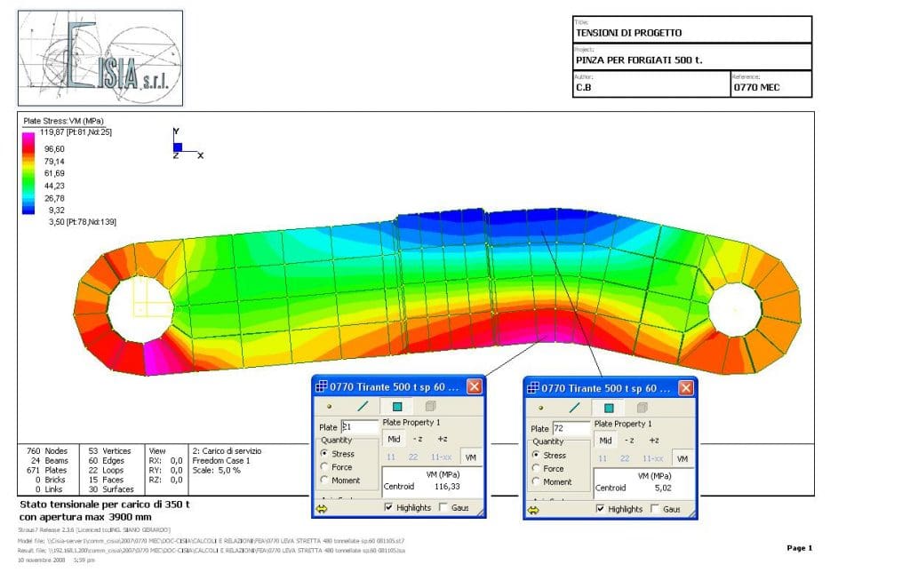Open the VM tab in Plate 72 dialog

click(682, 458)
